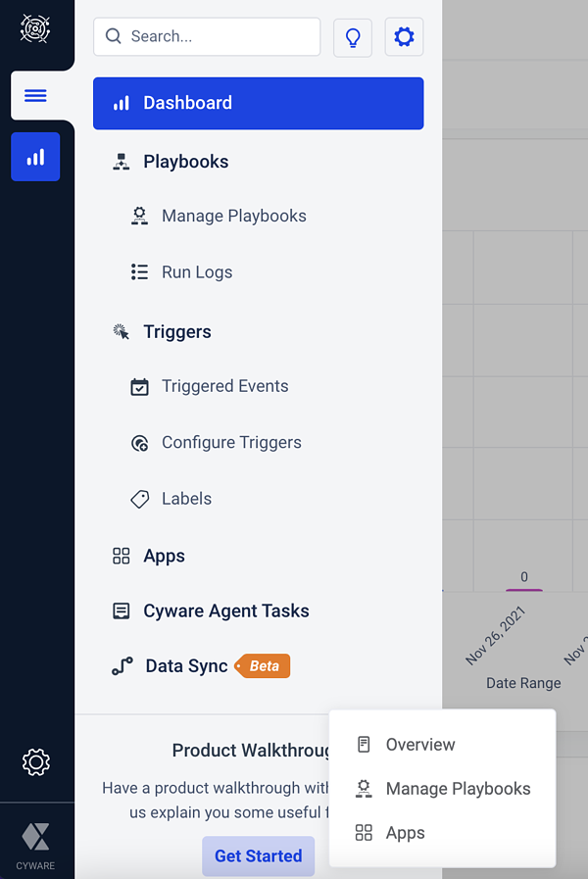Open Cyware Agent Tasks
This screenshot has width=588, height=879.
225,610
